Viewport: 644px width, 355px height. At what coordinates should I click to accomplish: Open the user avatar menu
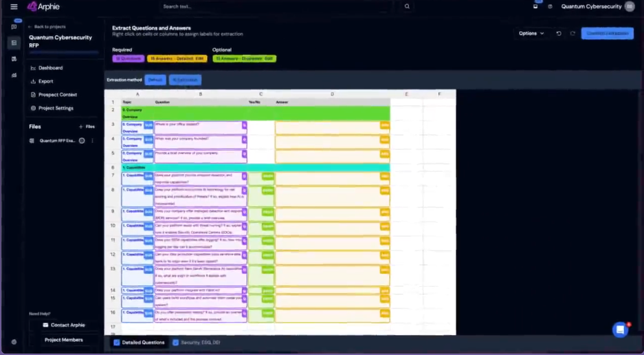tap(630, 7)
